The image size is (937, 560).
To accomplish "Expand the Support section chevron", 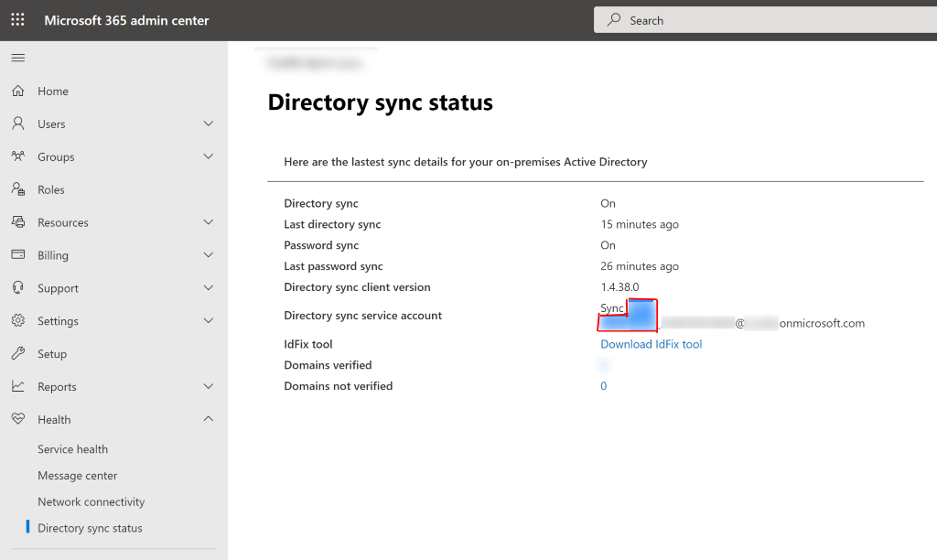I will tap(208, 288).
